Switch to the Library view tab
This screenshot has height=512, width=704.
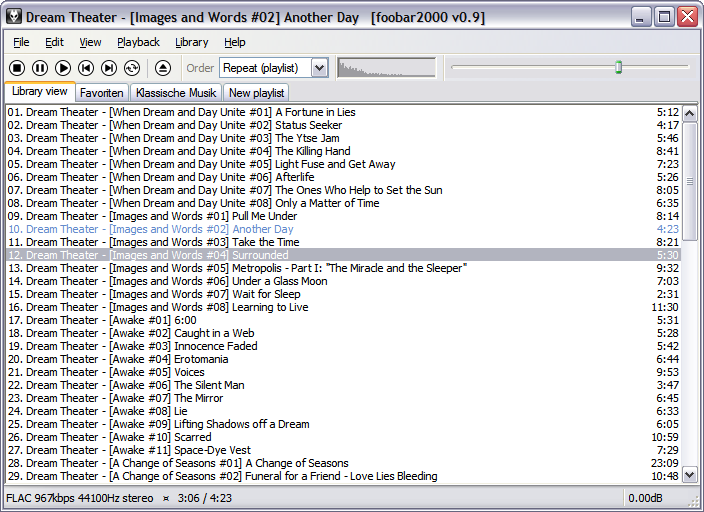click(x=40, y=91)
